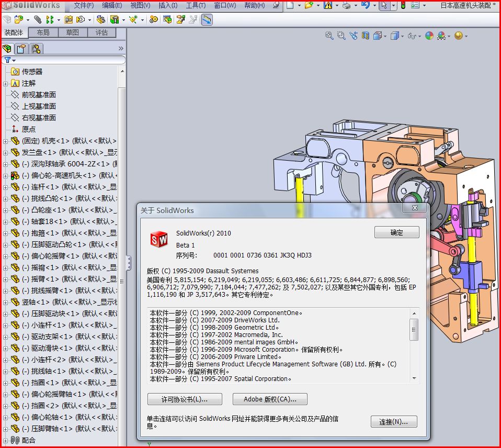The height and width of the screenshot is (448, 501).
Task: Expand the (固定) 机壳<1> component
Action: tap(5, 141)
